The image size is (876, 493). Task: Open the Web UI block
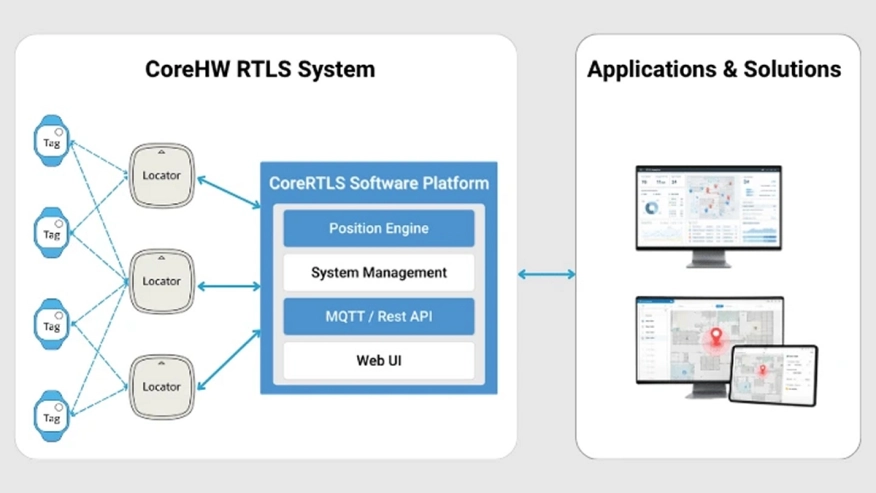[x=378, y=360]
